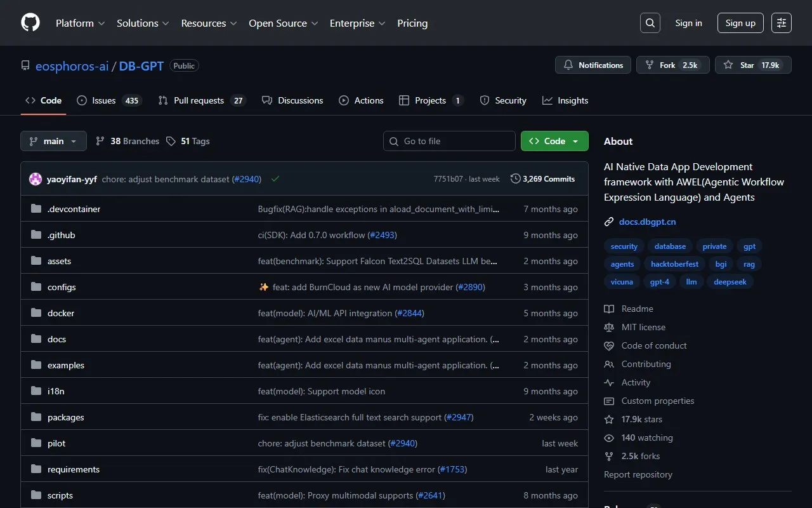Click yaoyifan-yyf avatar image
Viewport: 812px width, 508px height.
36,179
